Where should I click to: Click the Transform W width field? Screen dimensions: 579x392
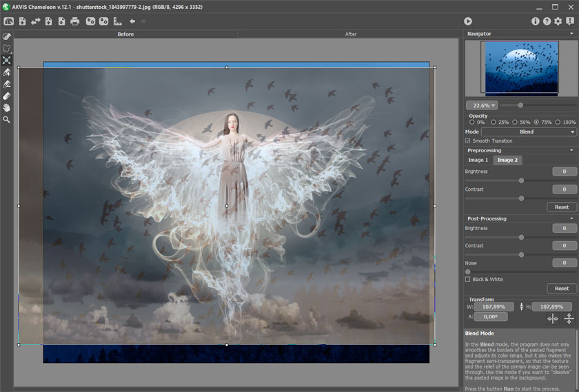point(494,307)
